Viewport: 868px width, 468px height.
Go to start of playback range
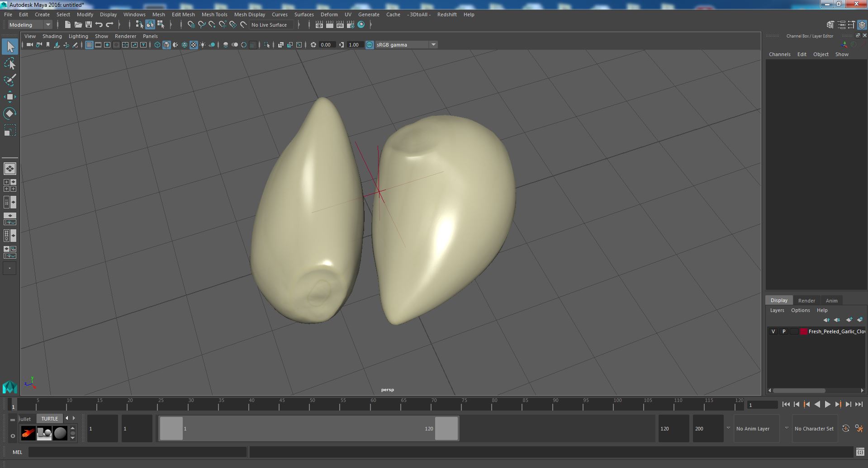pos(786,405)
